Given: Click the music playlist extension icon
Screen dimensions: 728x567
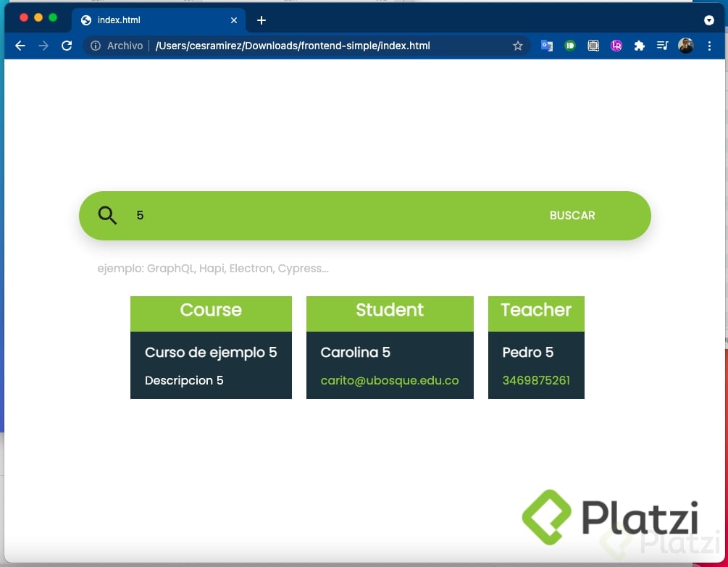Looking at the screenshot, I should (x=662, y=46).
